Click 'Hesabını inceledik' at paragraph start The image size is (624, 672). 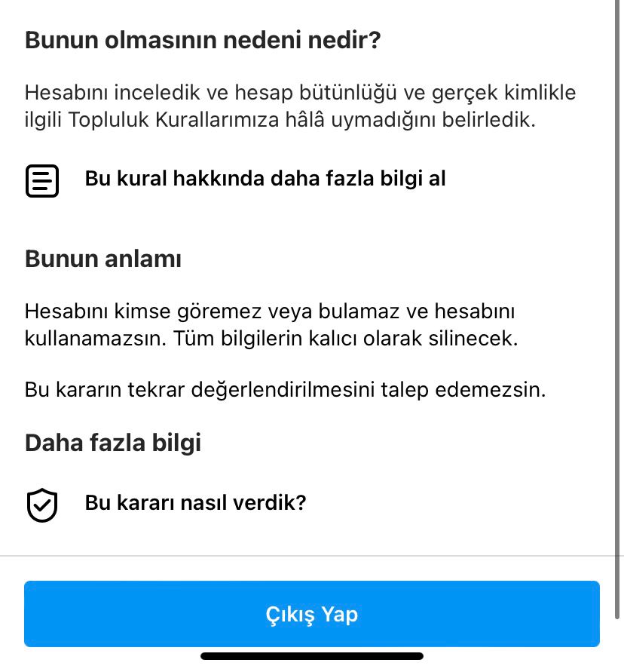pyautogui.click(x=112, y=93)
